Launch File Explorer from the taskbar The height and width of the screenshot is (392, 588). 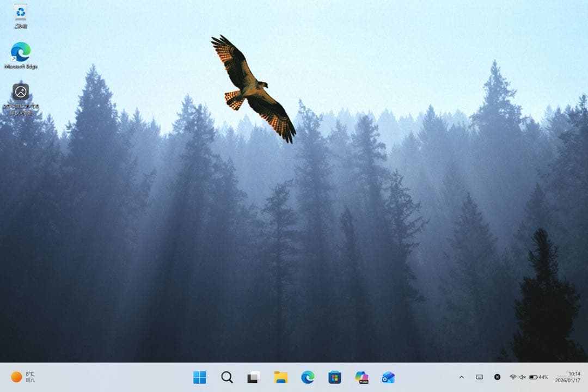point(281,377)
